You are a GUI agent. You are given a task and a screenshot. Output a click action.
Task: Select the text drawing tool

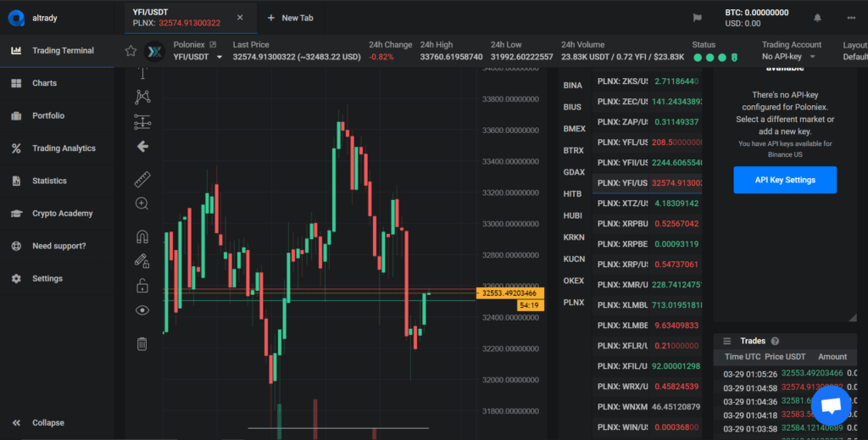pyautogui.click(x=142, y=73)
